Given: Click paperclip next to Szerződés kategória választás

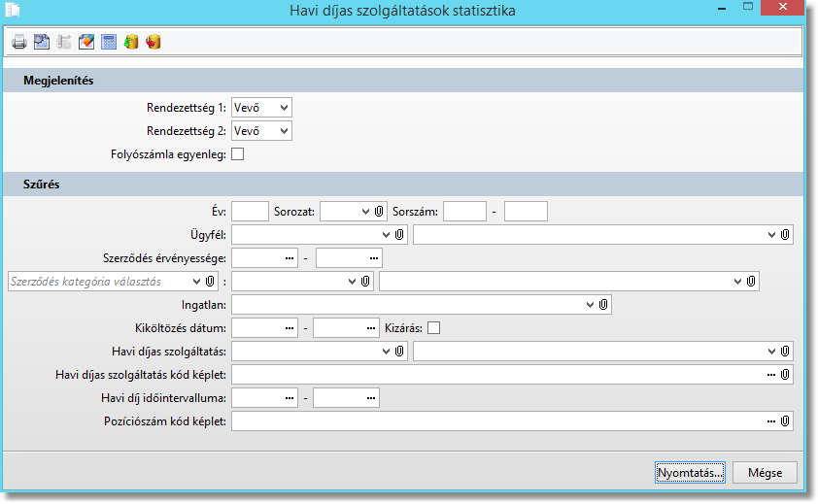Looking at the screenshot, I should [210, 282].
